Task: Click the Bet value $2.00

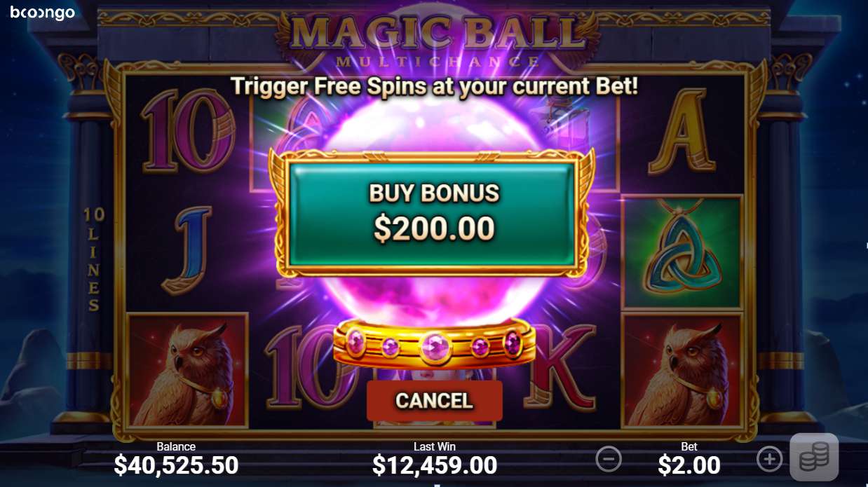Action: click(689, 465)
